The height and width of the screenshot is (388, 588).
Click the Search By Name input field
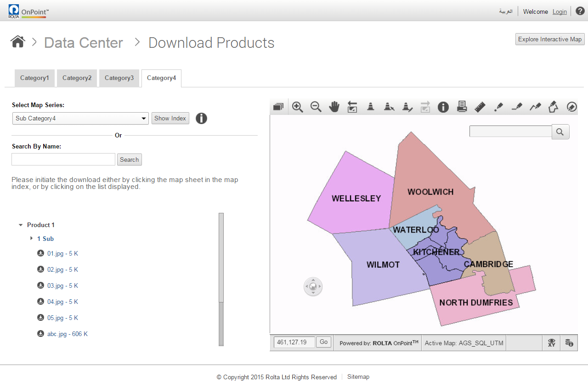pos(63,160)
